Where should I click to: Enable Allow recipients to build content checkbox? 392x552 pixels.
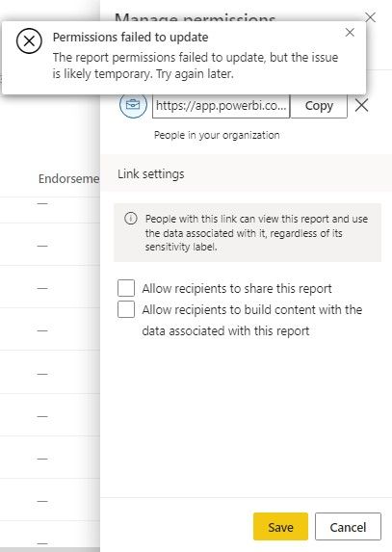coord(126,309)
